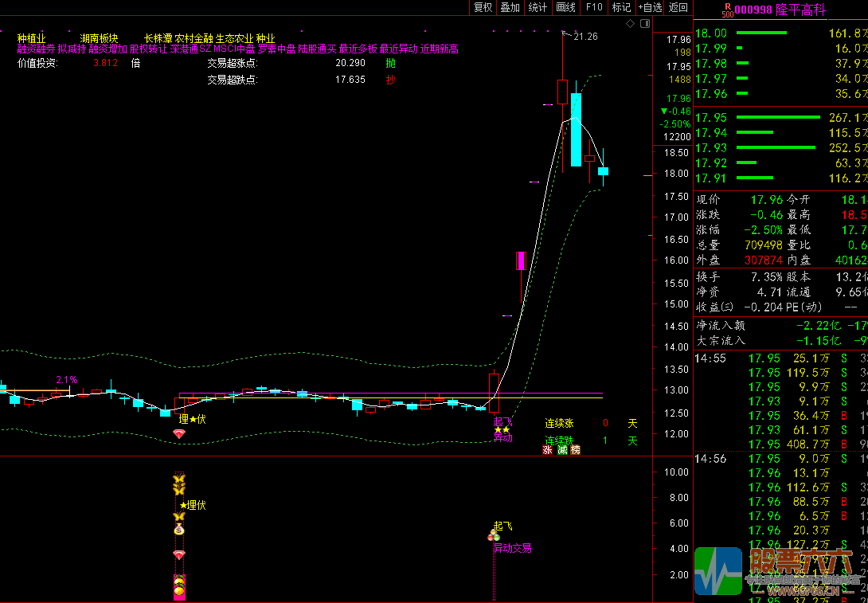Viewport: 868px width, 603px height.
Task: Open the 画线 drawing tools menu
Action: 565,7
